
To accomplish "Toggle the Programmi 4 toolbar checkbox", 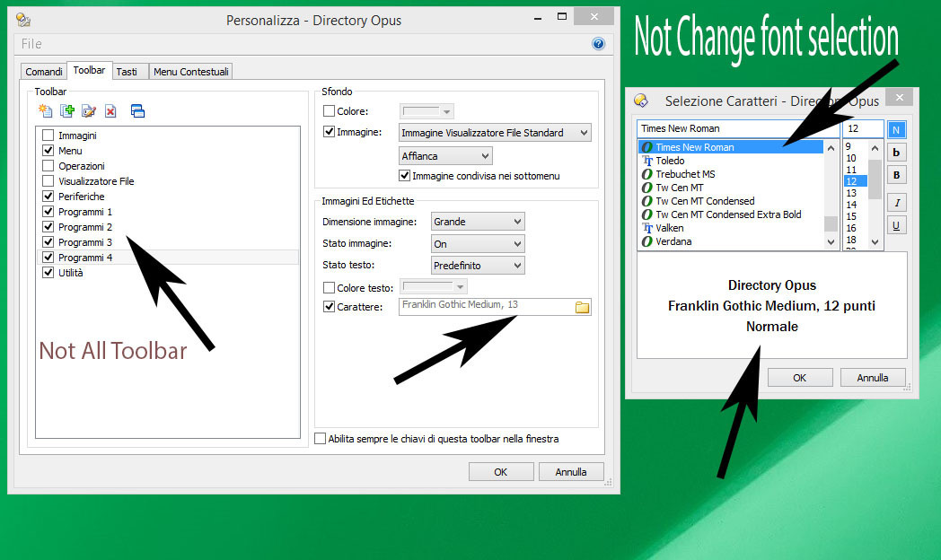I will click(48, 258).
